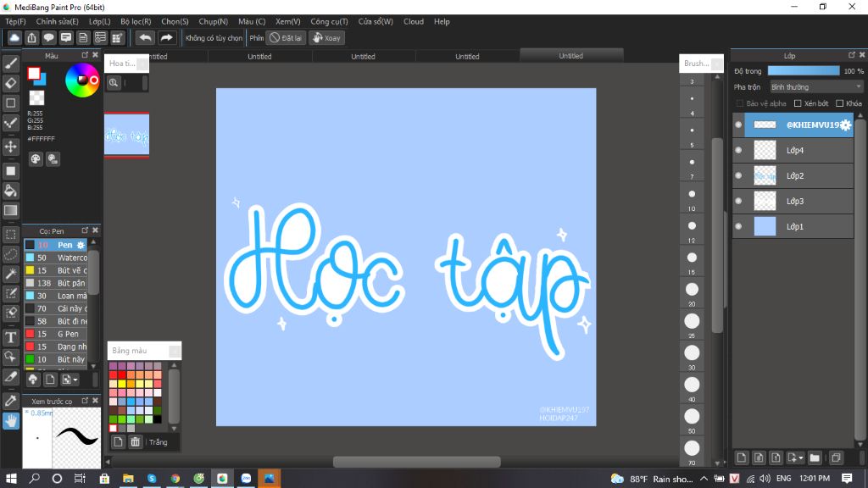868x488 pixels.
Task: Select the Magic Wand tool
Action: click(10, 274)
